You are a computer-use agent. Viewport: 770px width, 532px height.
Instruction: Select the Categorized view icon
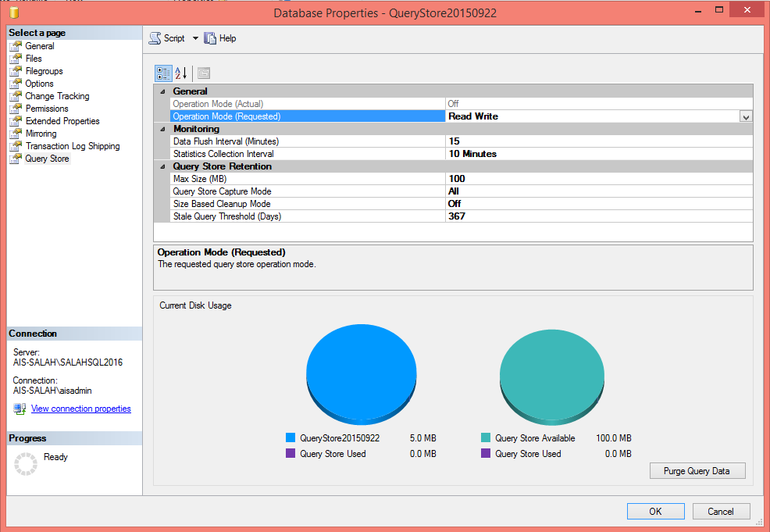(x=162, y=73)
